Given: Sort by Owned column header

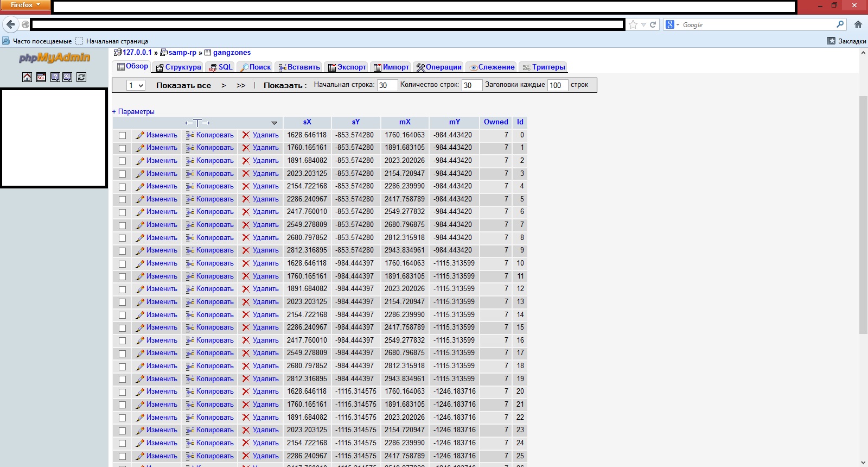Looking at the screenshot, I should [x=496, y=122].
